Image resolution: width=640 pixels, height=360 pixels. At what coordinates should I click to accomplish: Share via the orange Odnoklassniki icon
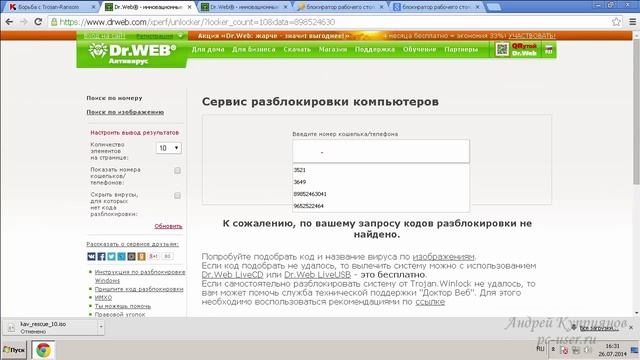(x=141, y=256)
